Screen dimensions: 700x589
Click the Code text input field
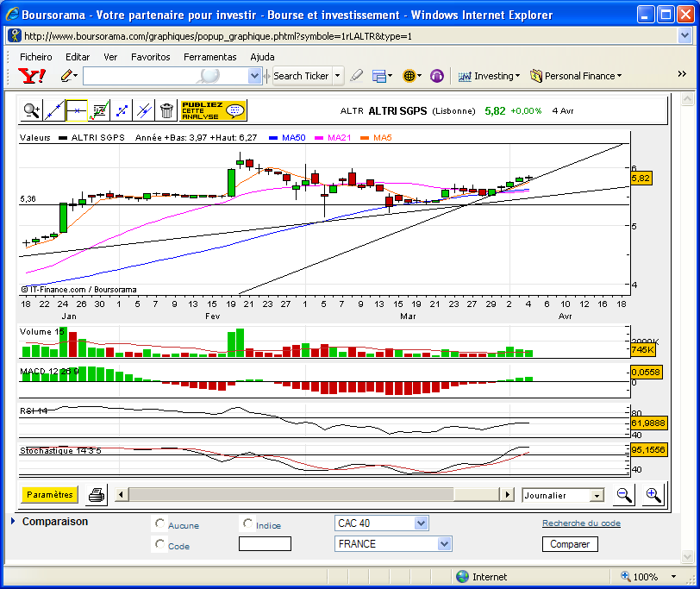265,544
